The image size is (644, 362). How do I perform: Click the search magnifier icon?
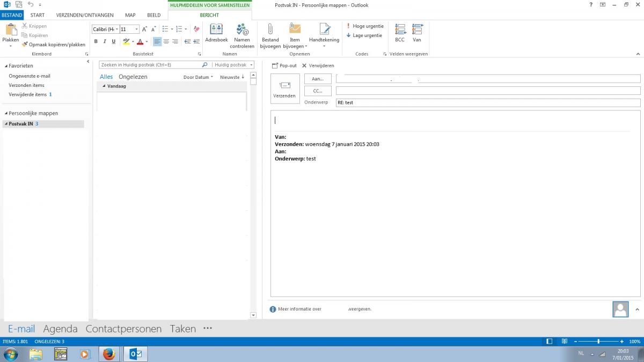(x=204, y=65)
